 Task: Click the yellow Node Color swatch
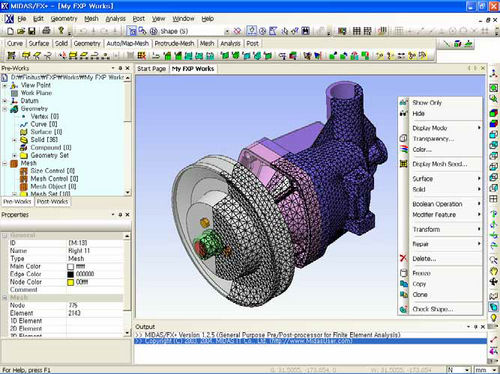(x=70, y=282)
